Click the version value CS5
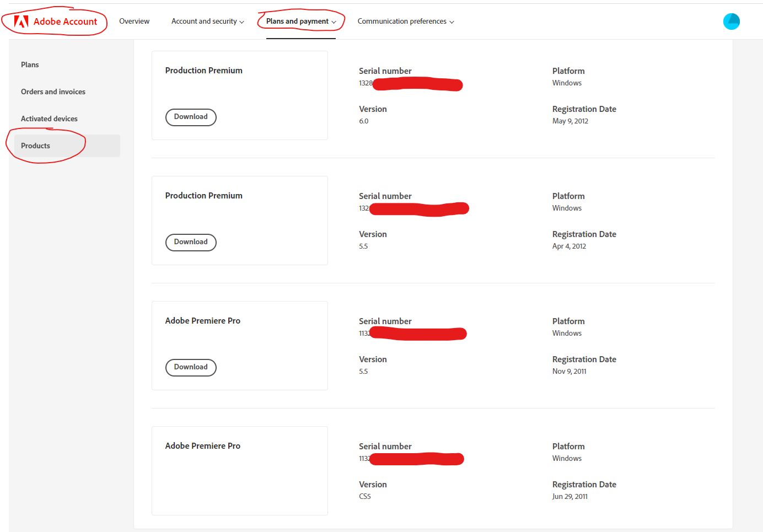 point(365,497)
